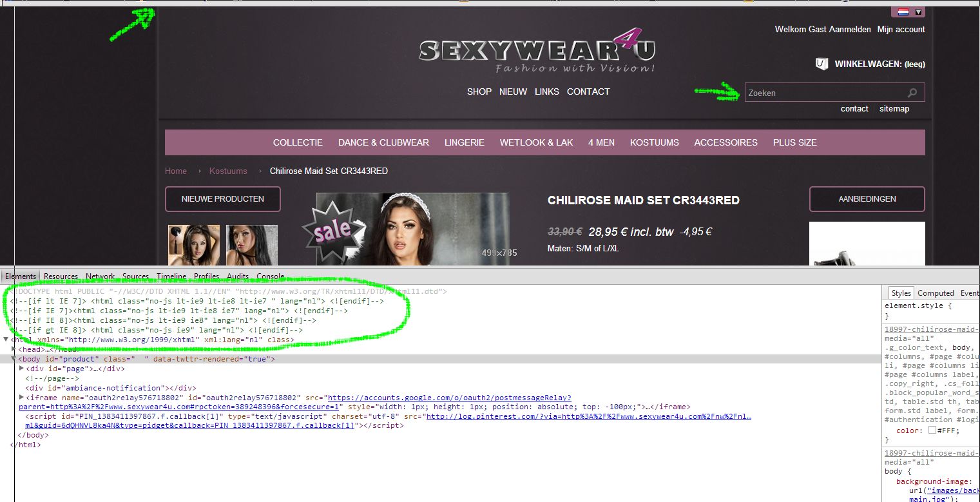Select the Styles sidebar tab
The image size is (980, 502).
901,293
